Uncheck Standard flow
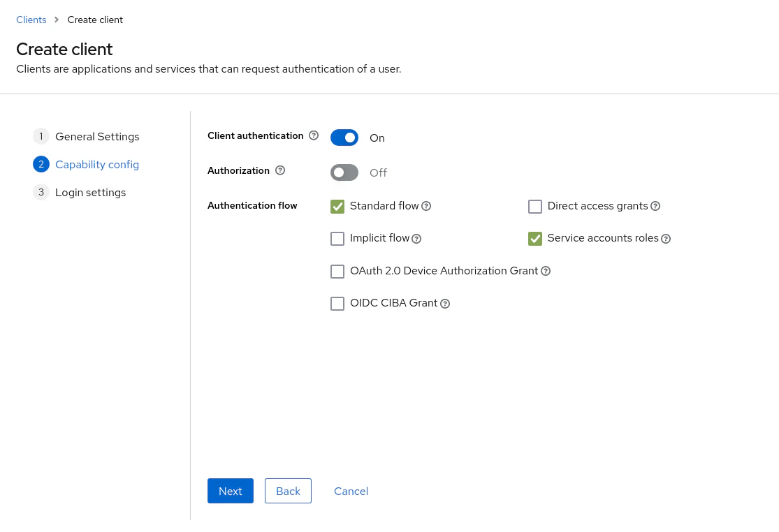Image resolution: width=779 pixels, height=532 pixels. coord(337,207)
